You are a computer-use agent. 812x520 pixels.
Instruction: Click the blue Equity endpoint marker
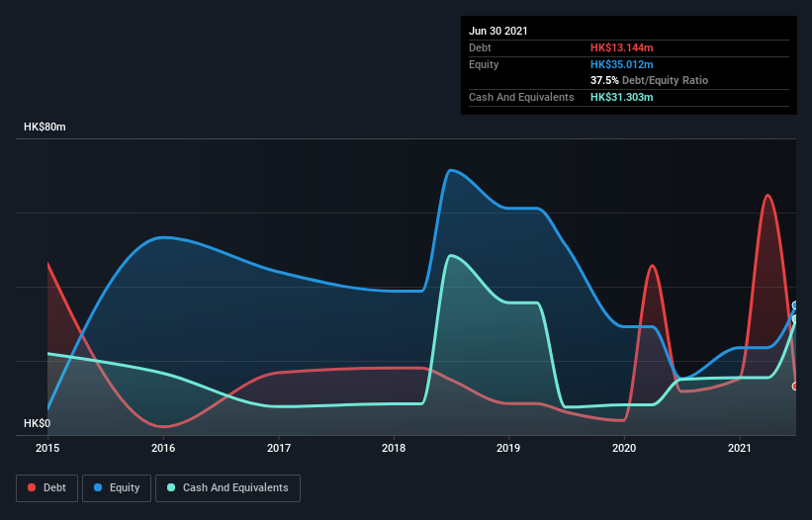(x=795, y=305)
